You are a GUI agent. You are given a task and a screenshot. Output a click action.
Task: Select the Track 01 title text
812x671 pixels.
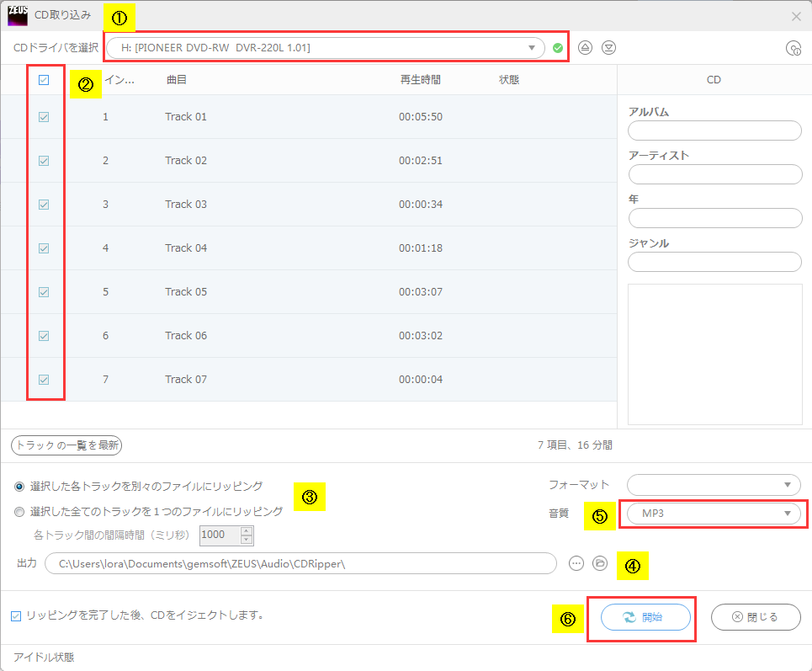[186, 117]
